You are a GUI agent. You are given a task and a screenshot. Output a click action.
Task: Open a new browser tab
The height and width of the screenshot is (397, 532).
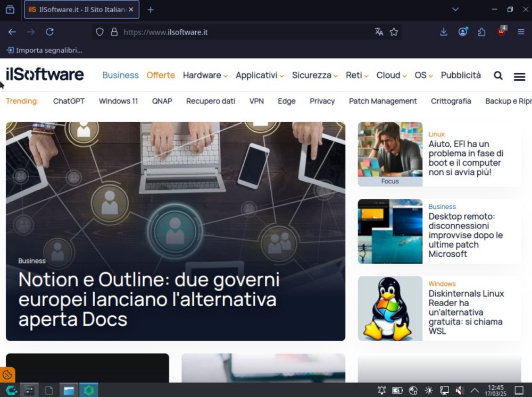click(x=151, y=10)
